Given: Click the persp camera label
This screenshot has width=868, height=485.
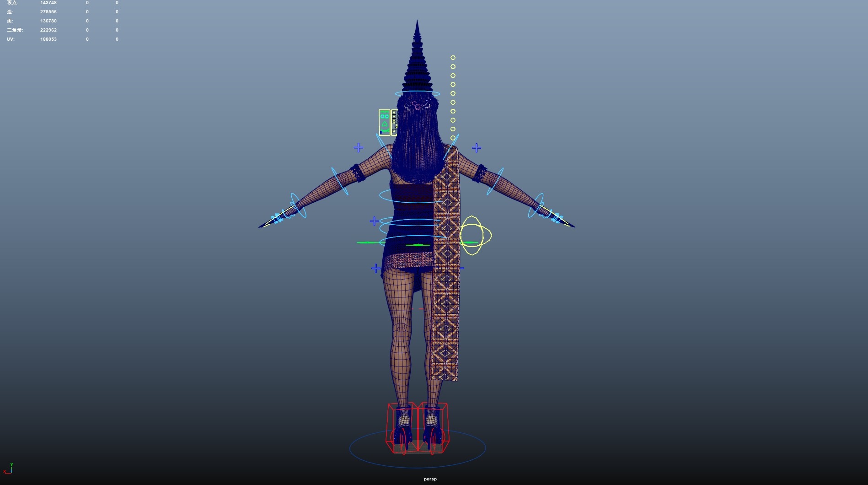Looking at the screenshot, I should (430, 479).
